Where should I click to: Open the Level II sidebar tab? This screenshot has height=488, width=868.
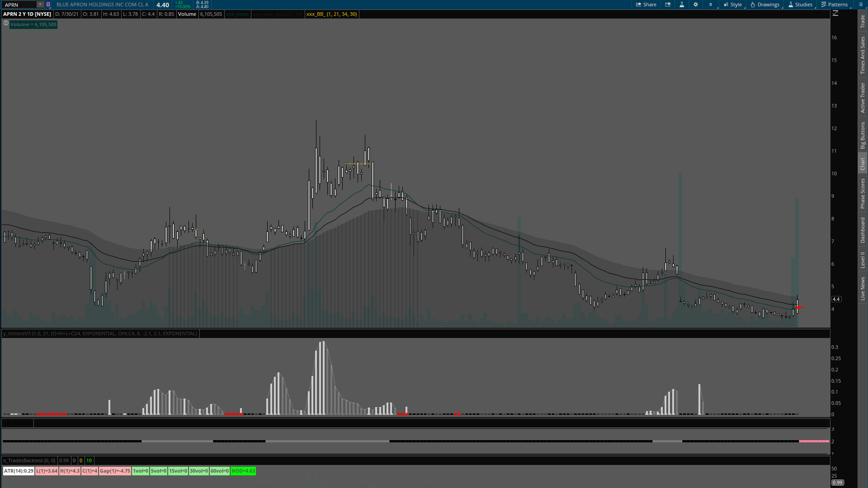pyautogui.click(x=863, y=260)
